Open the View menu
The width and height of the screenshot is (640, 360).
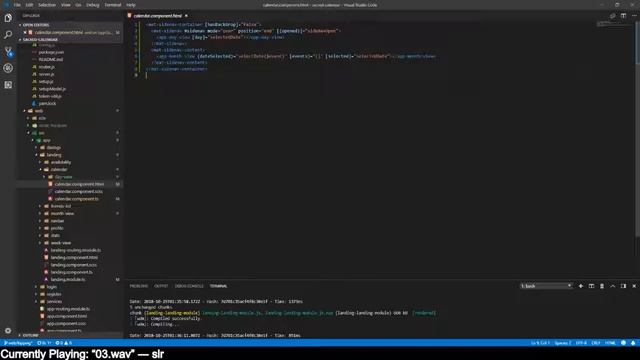click(x=66, y=5)
